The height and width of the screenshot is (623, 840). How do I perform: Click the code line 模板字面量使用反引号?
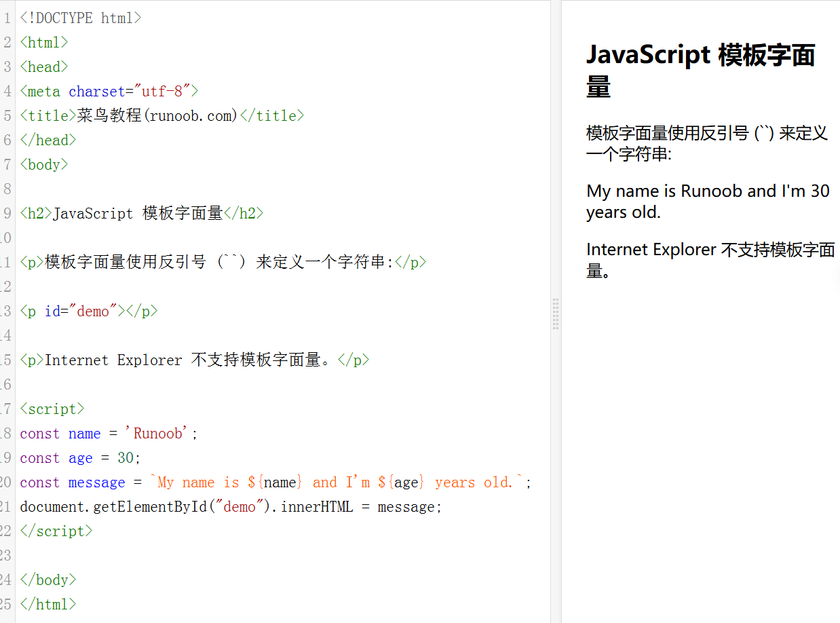(x=223, y=263)
